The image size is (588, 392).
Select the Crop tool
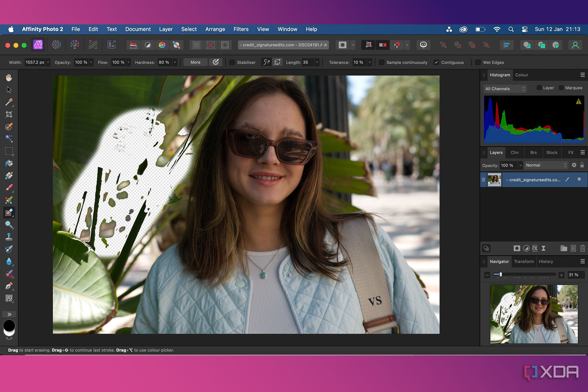pos(9,114)
